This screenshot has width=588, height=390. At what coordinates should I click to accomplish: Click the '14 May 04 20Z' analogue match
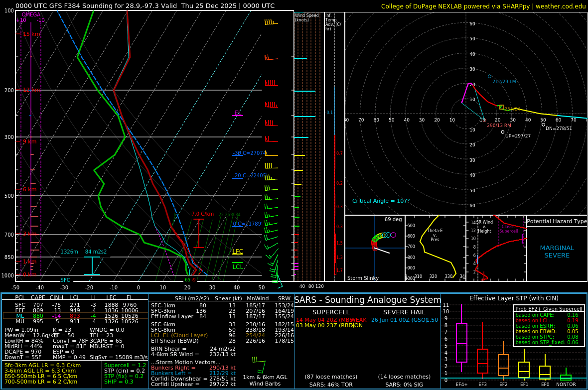[x=331, y=320]
